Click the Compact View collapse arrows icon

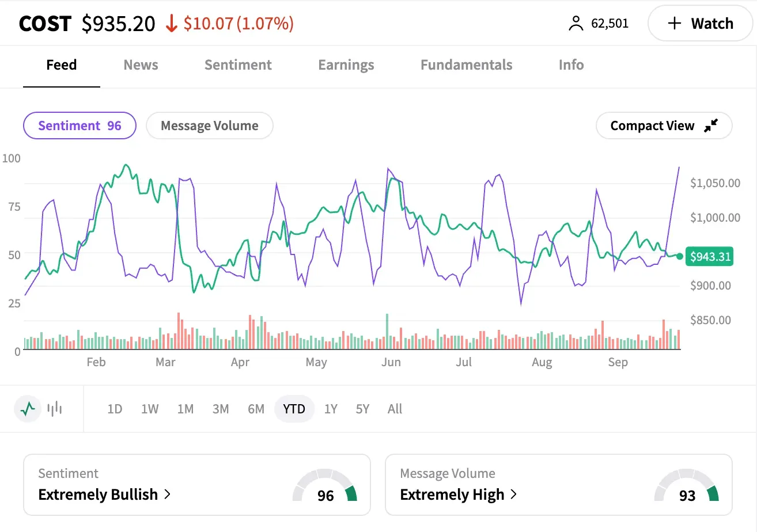(x=711, y=126)
